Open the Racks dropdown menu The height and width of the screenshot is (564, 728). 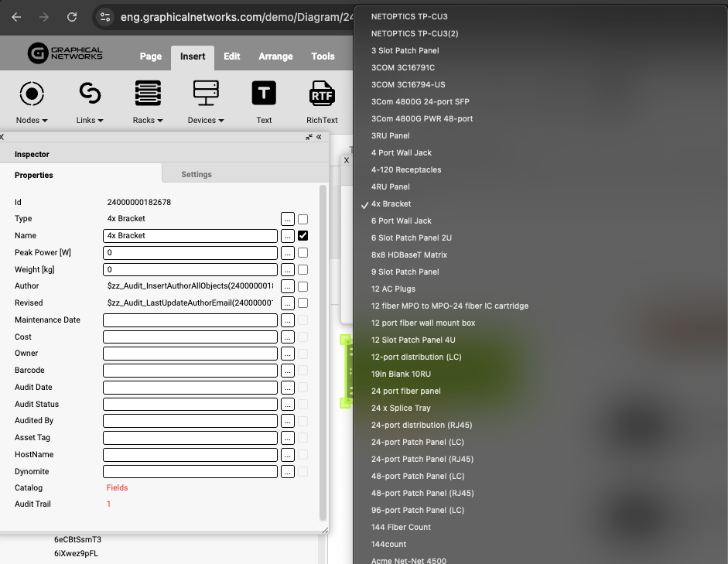159,121
